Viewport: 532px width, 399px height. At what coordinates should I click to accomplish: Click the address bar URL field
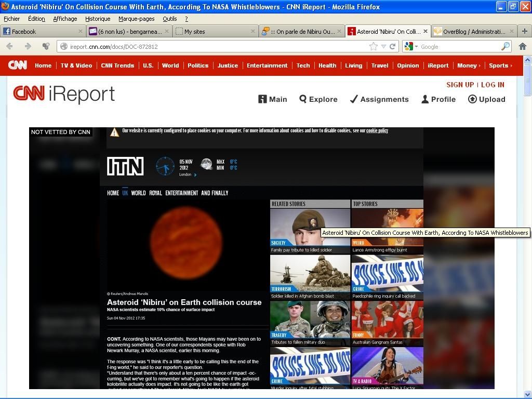(217, 46)
